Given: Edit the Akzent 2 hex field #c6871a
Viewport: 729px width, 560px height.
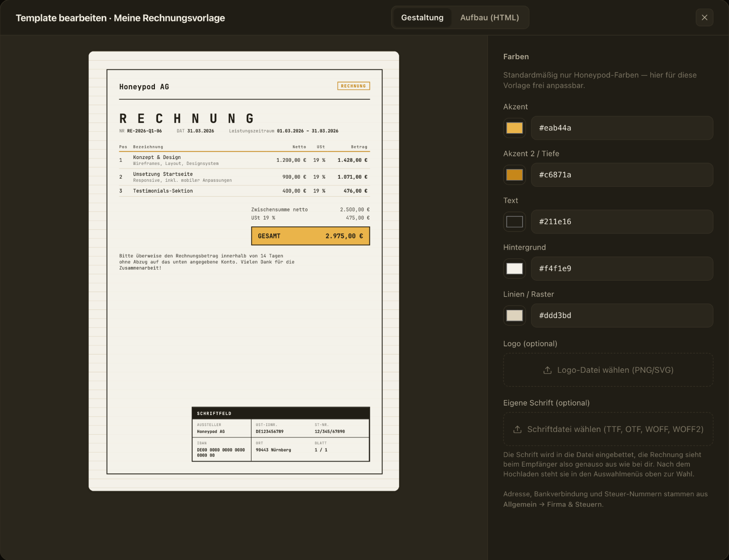Looking at the screenshot, I should point(622,175).
